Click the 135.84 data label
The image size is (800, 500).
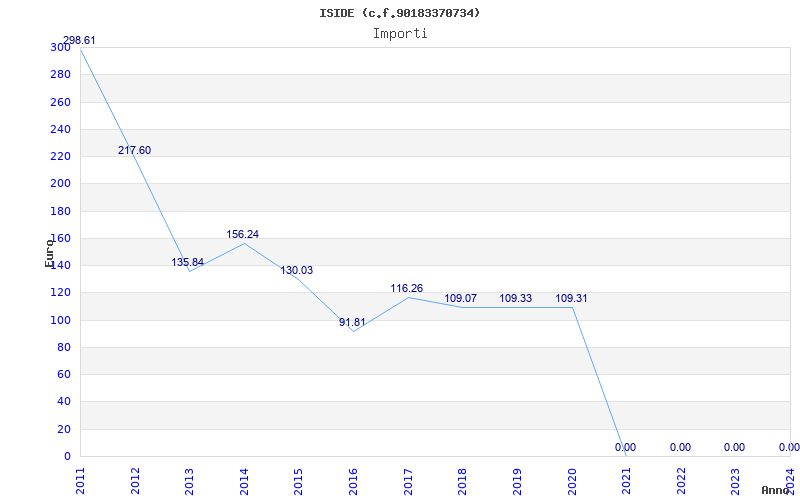(x=187, y=262)
